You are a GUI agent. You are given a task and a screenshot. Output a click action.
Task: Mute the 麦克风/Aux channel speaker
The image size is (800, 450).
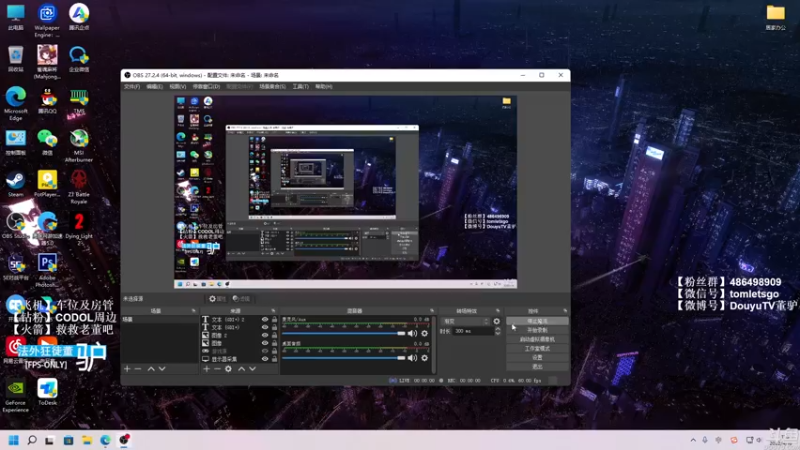tap(412, 333)
